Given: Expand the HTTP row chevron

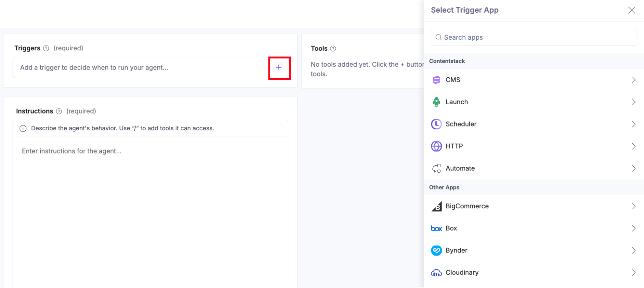Looking at the screenshot, I should point(633,146).
